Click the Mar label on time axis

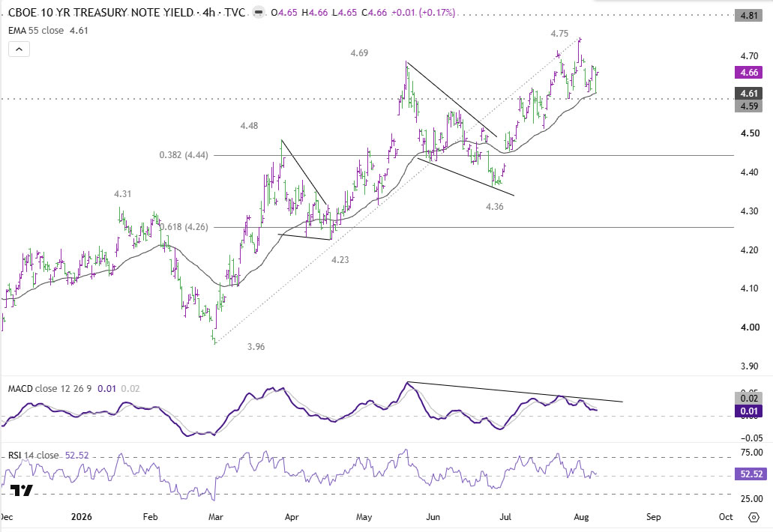(215, 517)
